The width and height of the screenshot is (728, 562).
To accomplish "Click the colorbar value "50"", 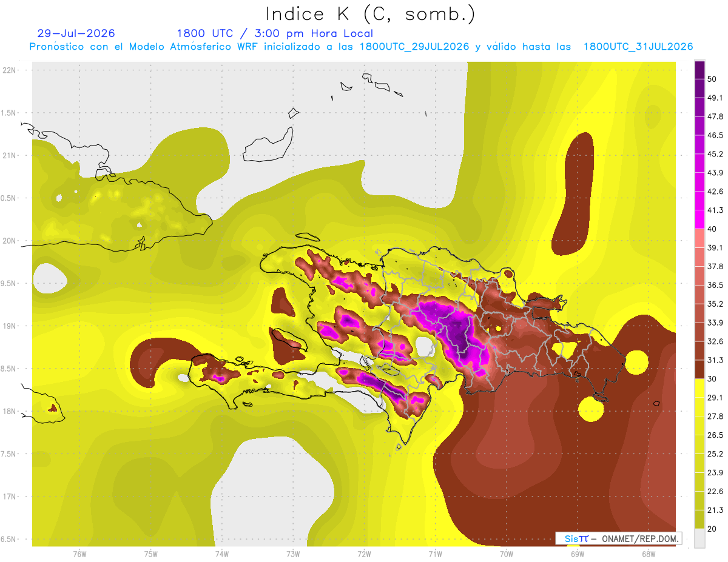I will pos(712,79).
